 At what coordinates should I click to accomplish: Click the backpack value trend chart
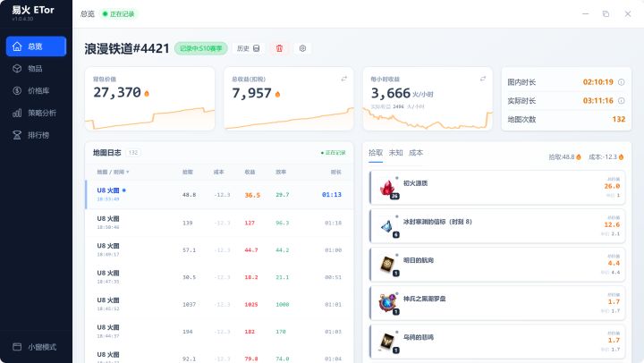coord(150,118)
